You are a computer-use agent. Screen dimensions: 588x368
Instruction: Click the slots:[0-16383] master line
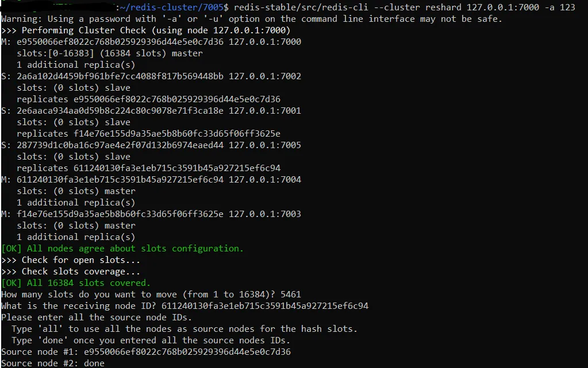110,53
